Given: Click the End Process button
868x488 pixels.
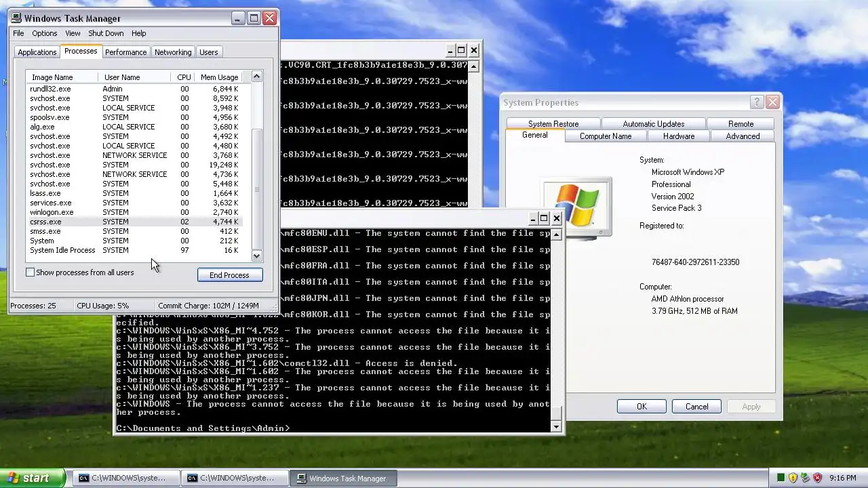Looking at the screenshot, I should click(230, 275).
